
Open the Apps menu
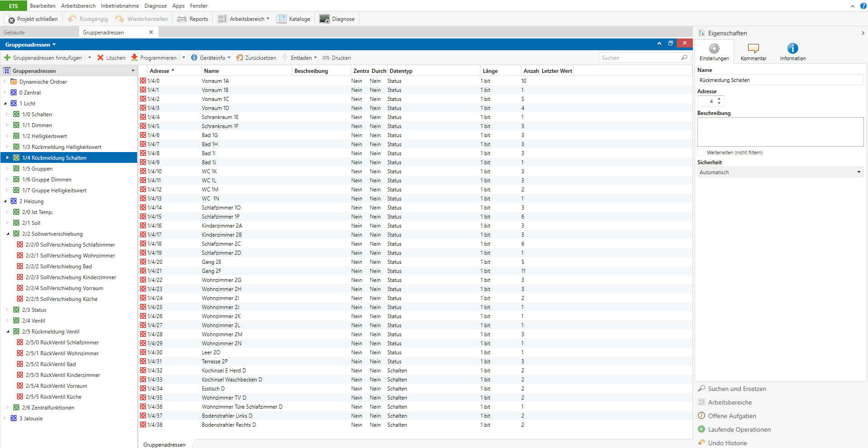[178, 6]
